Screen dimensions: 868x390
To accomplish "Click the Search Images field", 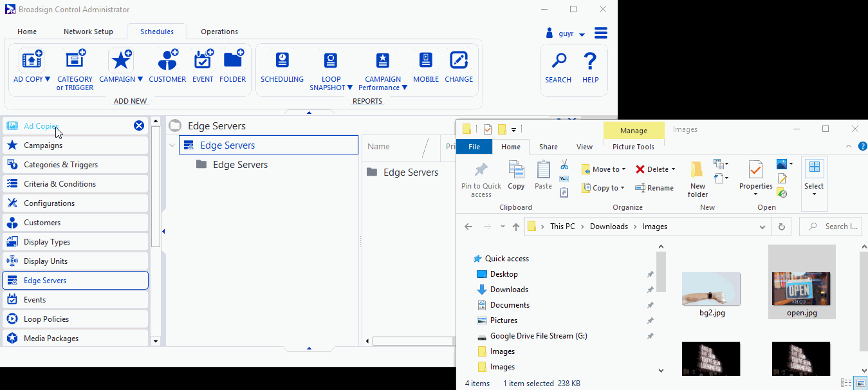I will click(x=830, y=227).
